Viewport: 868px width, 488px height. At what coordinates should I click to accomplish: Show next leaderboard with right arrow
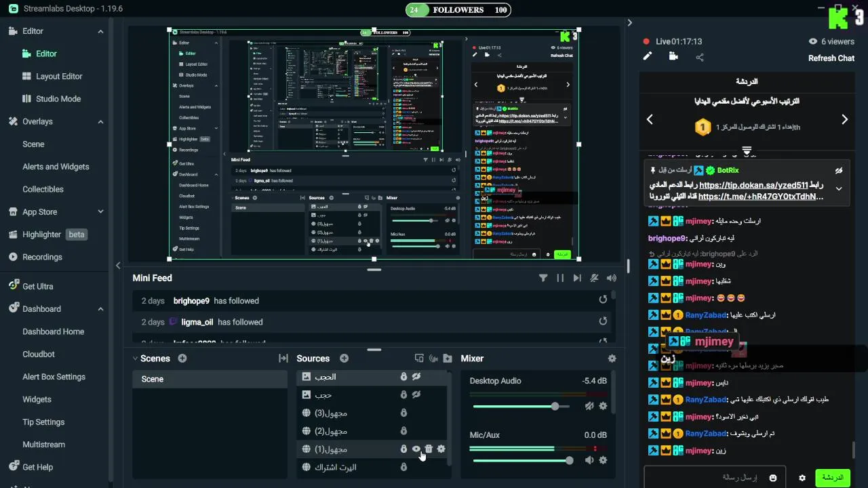pyautogui.click(x=844, y=119)
